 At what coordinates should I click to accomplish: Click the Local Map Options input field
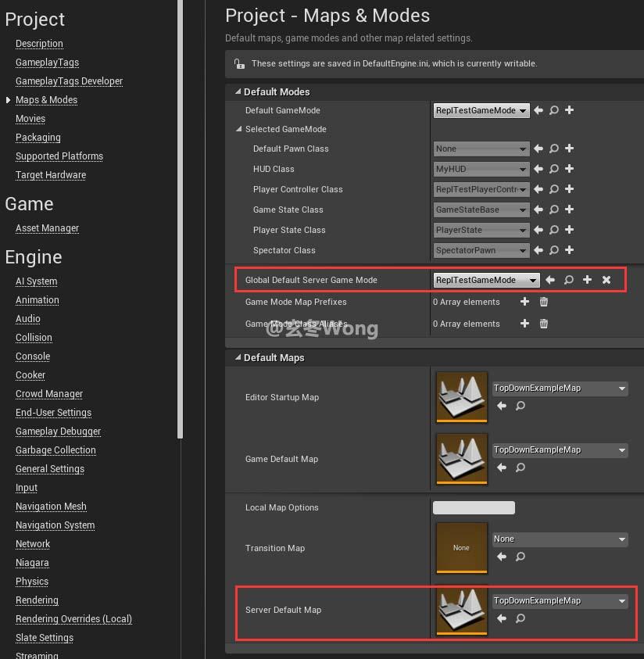[474, 507]
